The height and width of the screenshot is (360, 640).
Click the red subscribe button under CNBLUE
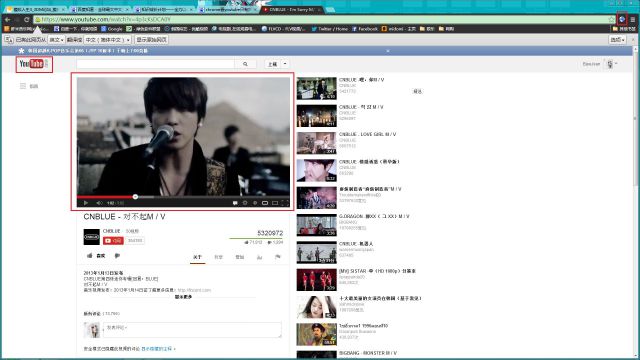[113, 241]
